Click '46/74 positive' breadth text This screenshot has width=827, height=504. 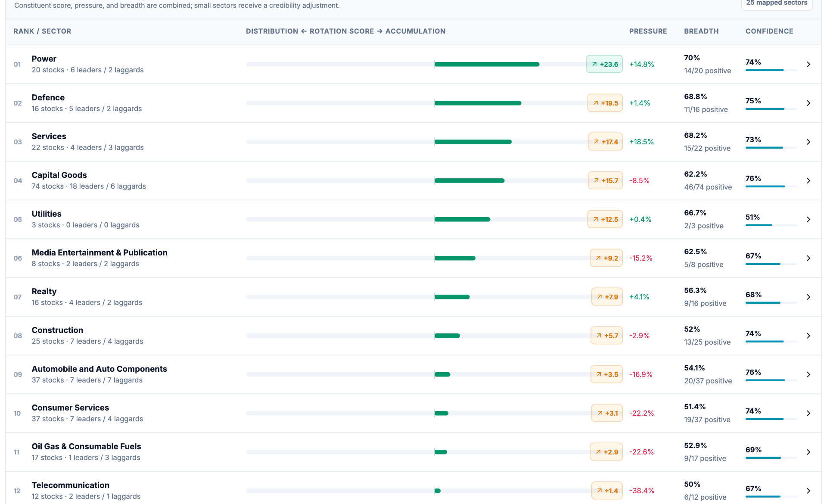click(x=708, y=187)
